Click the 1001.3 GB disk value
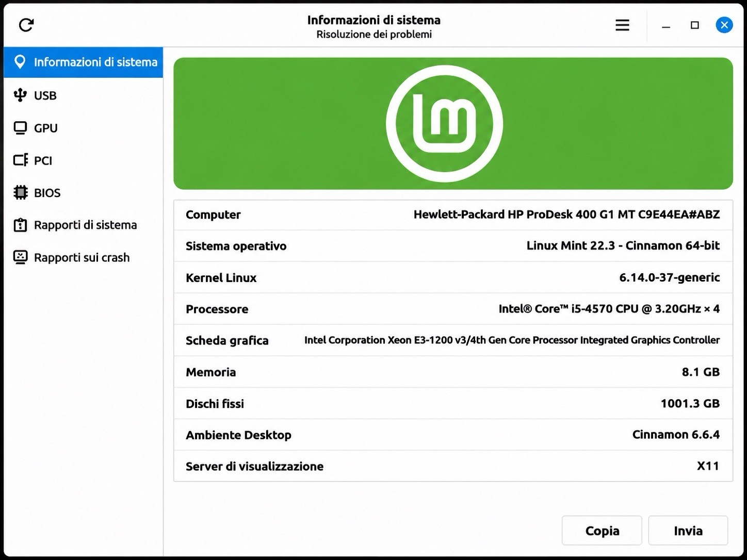Viewport: 747px width, 560px height. [x=690, y=403]
